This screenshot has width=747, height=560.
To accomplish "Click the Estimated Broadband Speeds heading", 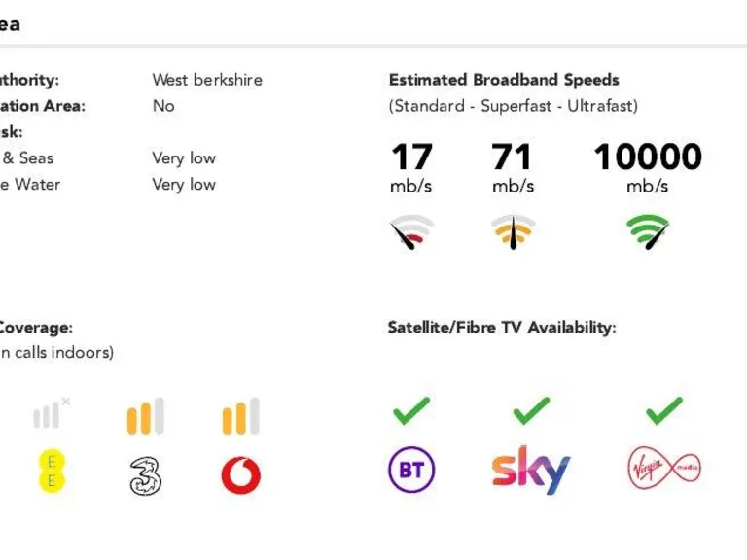I will tap(504, 80).
